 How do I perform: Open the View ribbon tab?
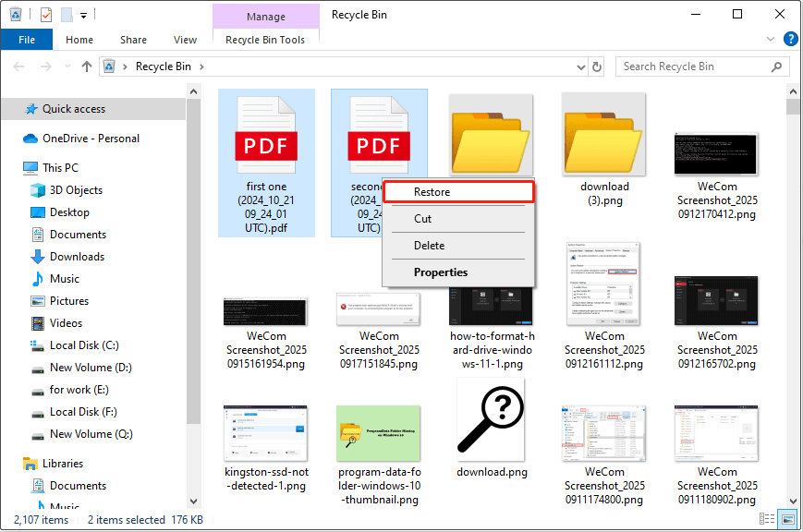point(185,40)
